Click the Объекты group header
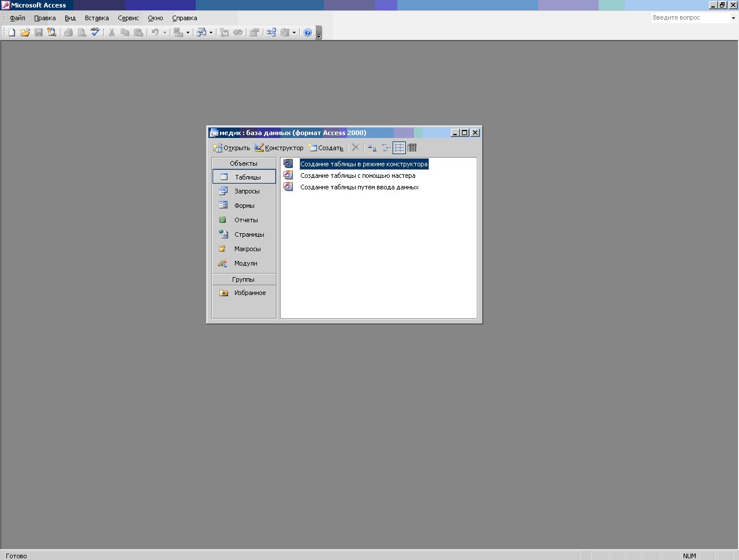This screenshot has height=560, width=739. (244, 163)
